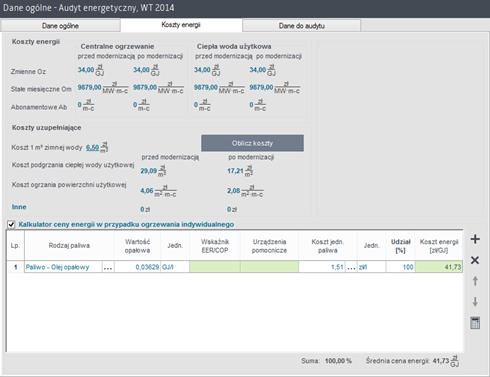490x377 pixels.
Task: Open the calculator icon beside the table
Action: tap(475, 323)
